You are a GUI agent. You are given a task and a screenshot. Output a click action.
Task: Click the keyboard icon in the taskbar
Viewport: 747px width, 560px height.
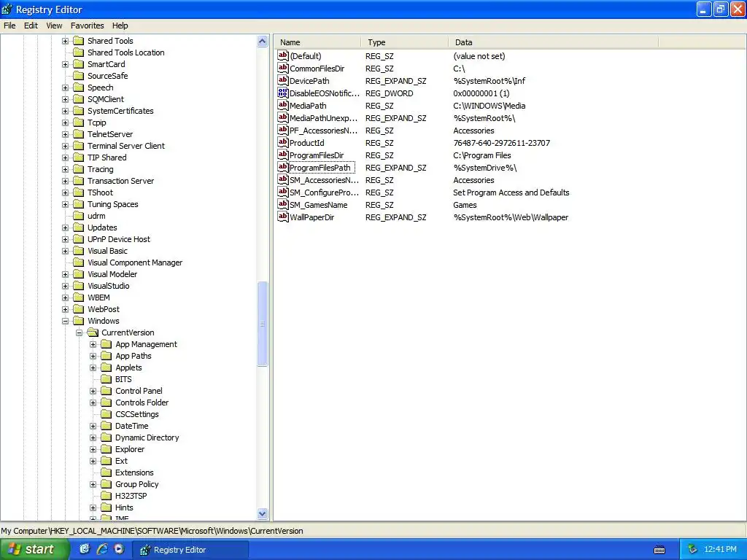[x=659, y=550]
